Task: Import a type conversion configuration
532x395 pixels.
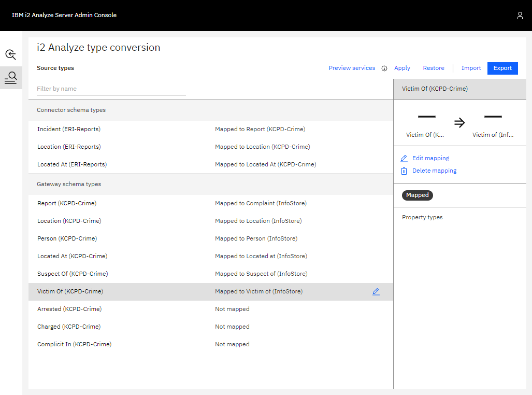Action: [x=471, y=68]
